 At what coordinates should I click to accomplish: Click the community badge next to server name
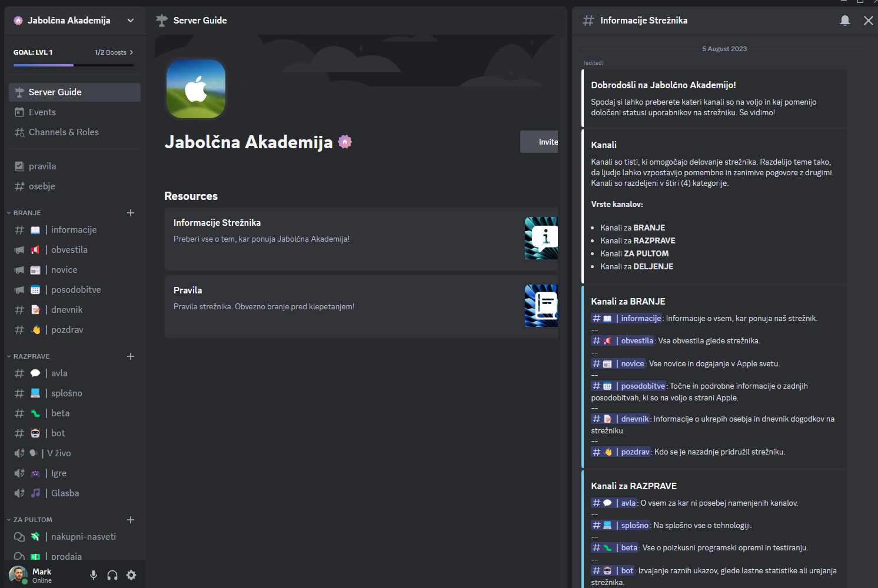pos(345,142)
